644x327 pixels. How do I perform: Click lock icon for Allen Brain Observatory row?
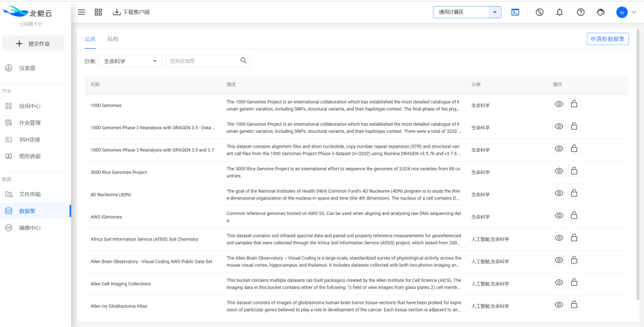coord(574,260)
